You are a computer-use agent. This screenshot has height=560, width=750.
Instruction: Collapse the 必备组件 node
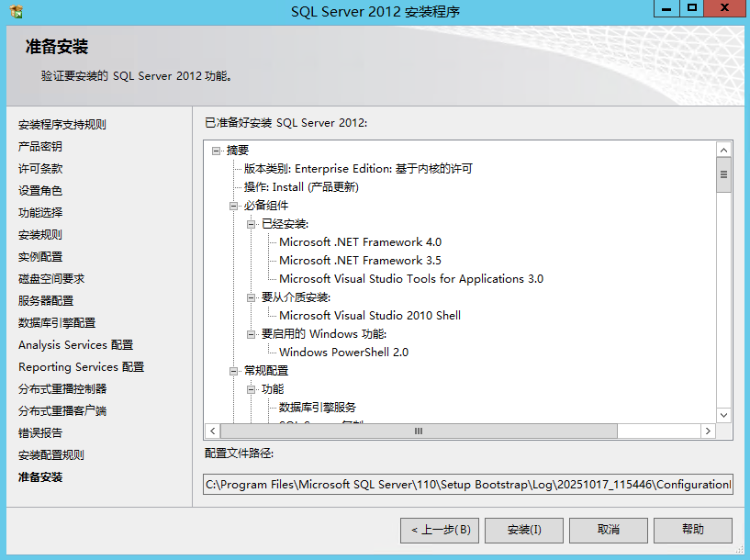[233, 206]
